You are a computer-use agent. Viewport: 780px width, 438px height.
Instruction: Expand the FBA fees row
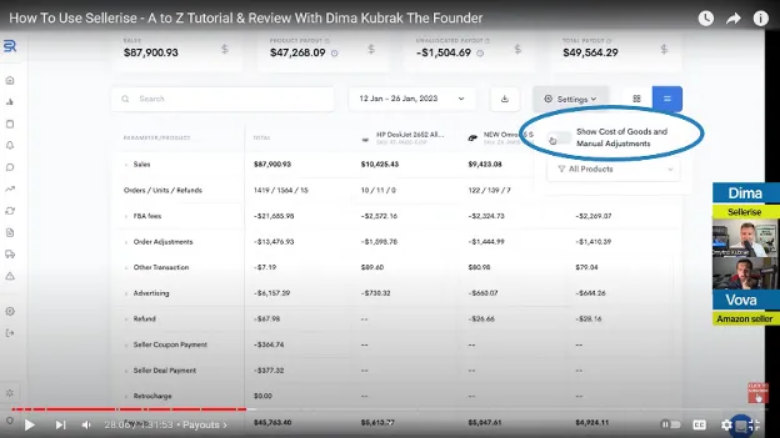[x=126, y=216]
